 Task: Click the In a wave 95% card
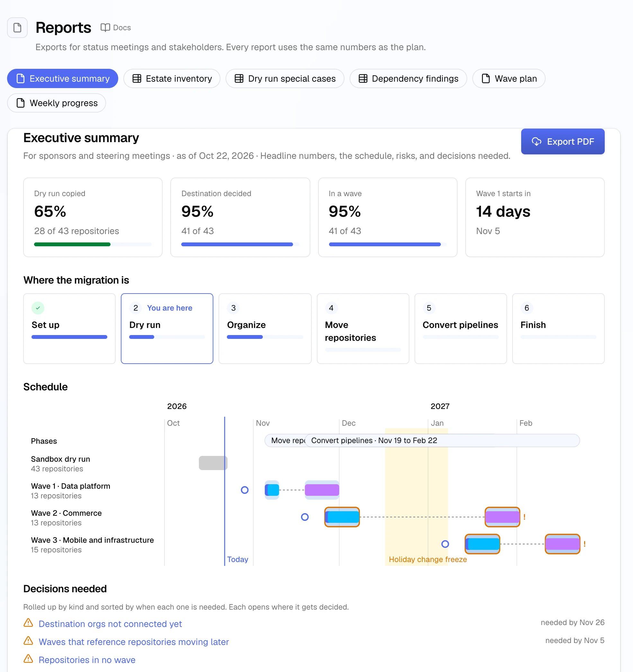[388, 217]
